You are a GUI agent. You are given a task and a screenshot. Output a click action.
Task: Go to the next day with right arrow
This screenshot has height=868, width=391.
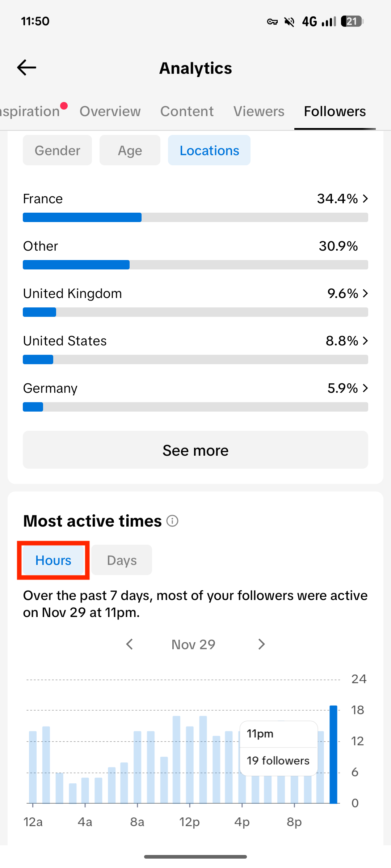coord(261,644)
